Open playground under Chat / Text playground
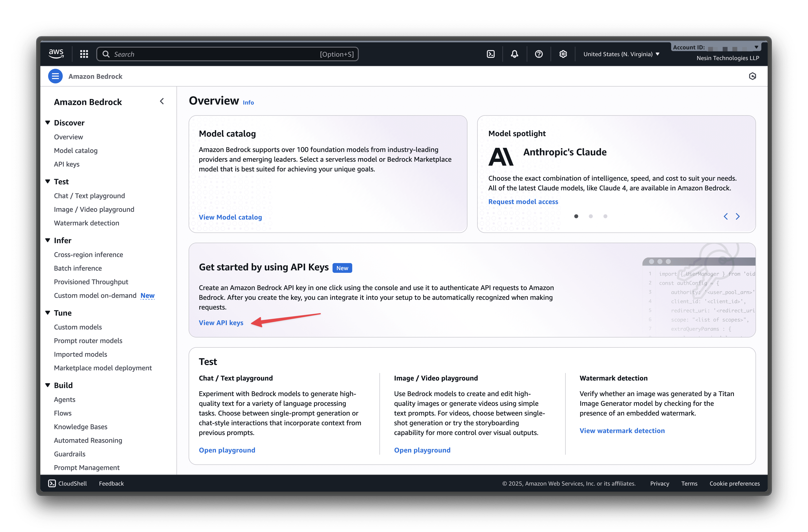Viewport: 808px width, 532px height. [x=227, y=450]
